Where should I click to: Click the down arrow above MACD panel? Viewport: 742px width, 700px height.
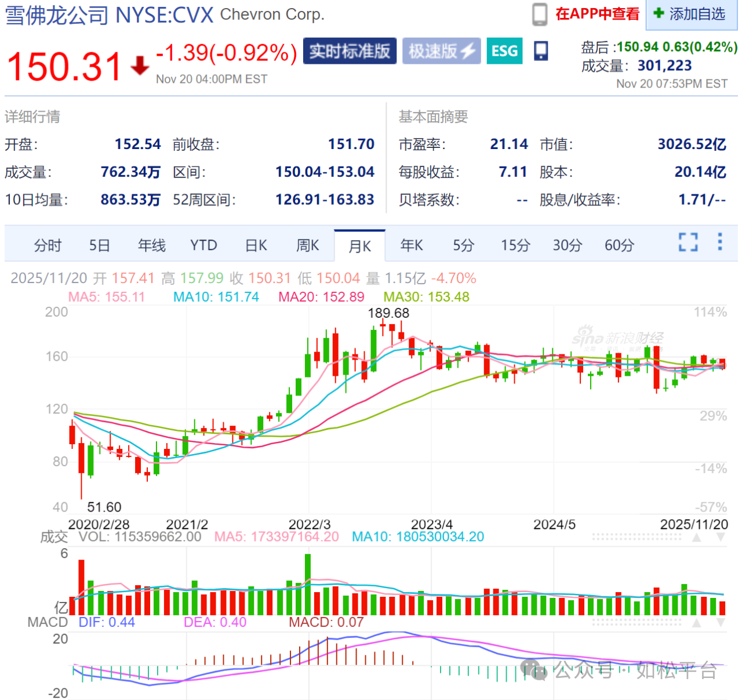(x=721, y=623)
